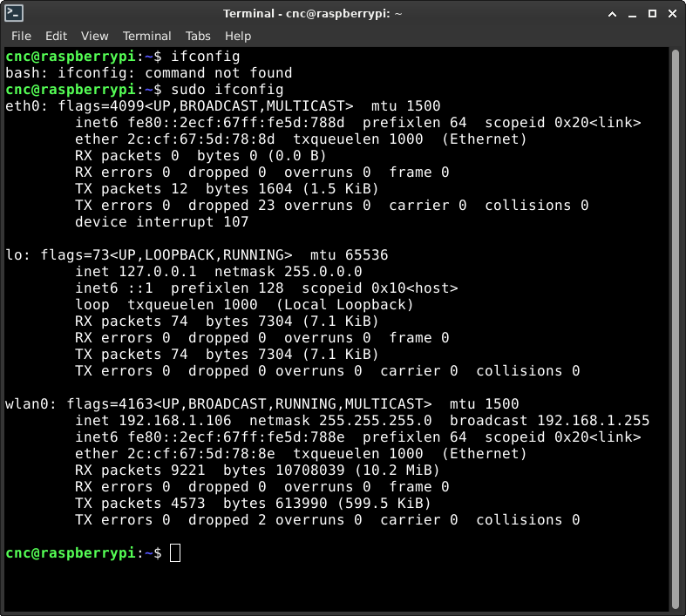The width and height of the screenshot is (686, 616).
Task: Click 'mtu 65536' in the lo section
Action: (350, 255)
